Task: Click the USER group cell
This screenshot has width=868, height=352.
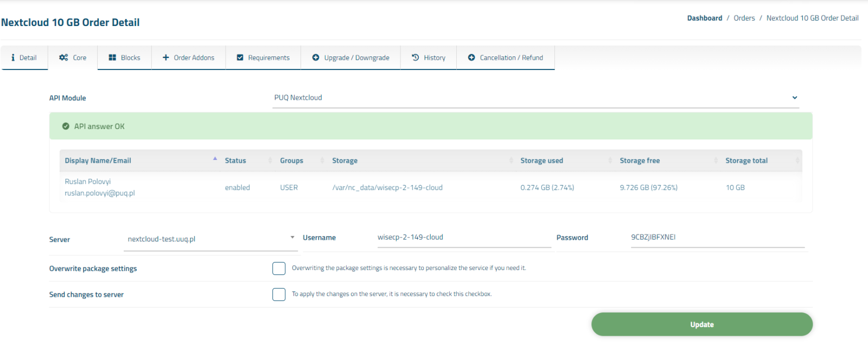Action: [x=289, y=188]
